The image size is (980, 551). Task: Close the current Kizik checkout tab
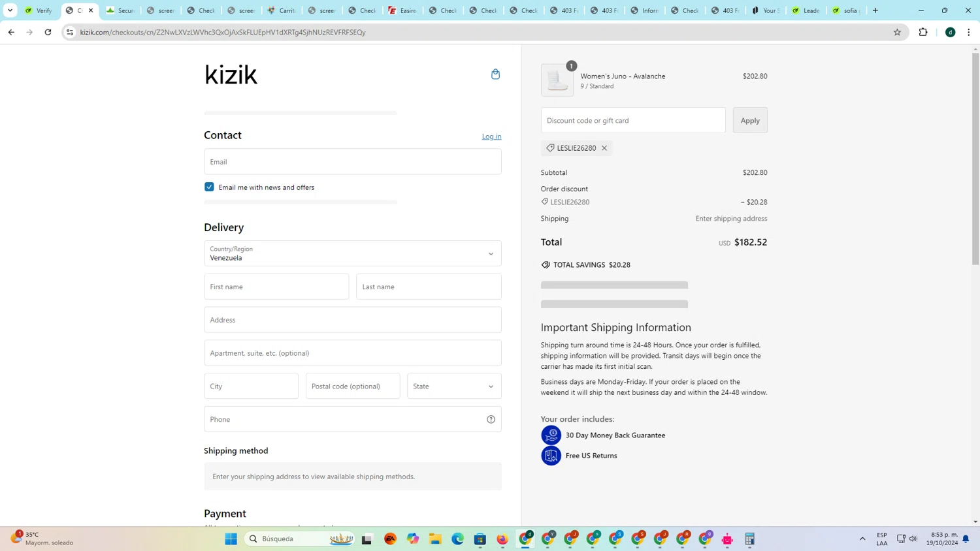[91, 10]
